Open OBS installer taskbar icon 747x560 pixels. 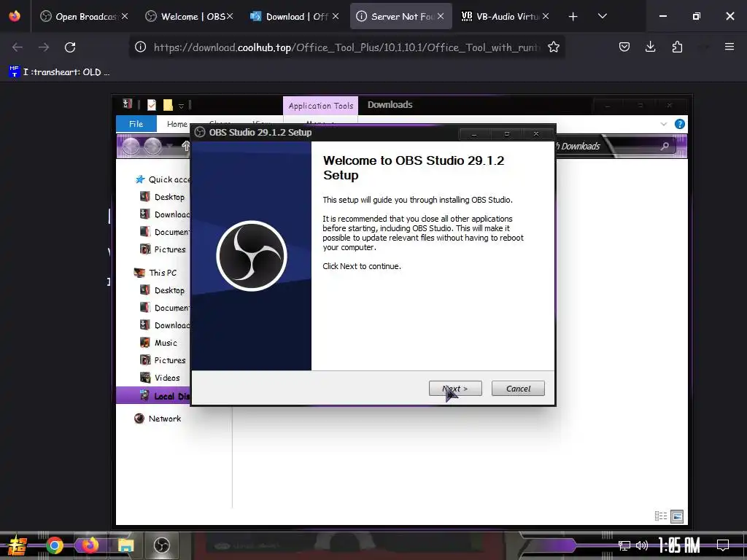pyautogui.click(x=162, y=545)
